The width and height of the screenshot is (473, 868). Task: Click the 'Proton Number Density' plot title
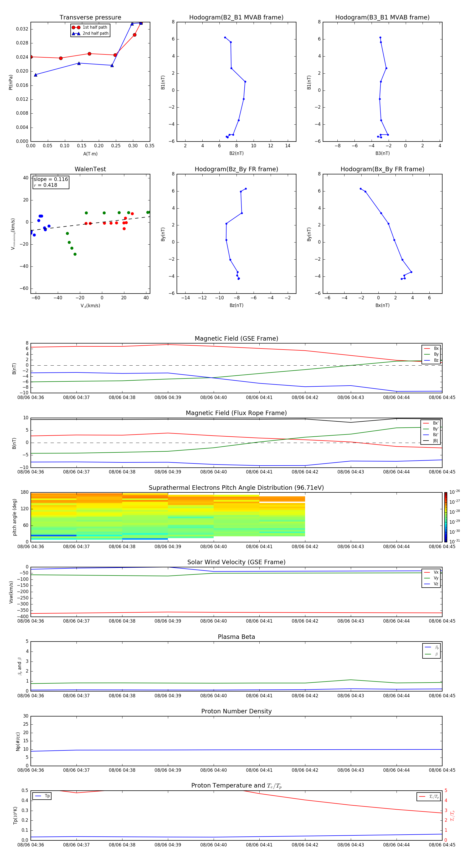(x=236, y=712)
